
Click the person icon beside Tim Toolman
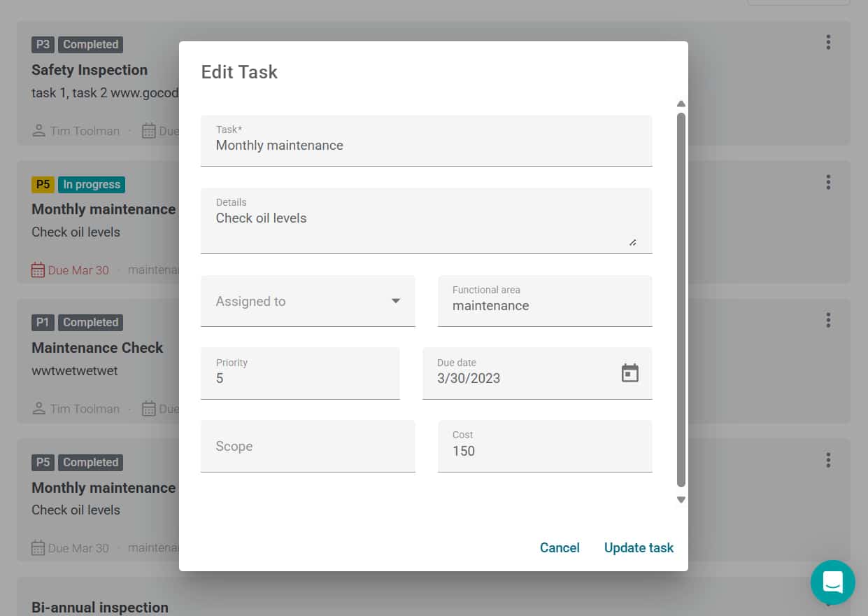39,131
